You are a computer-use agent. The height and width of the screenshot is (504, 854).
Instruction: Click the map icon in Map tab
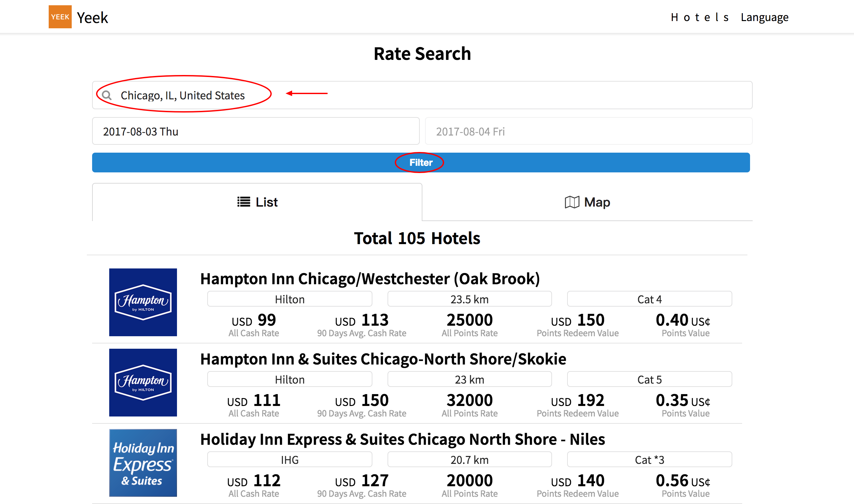(572, 202)
